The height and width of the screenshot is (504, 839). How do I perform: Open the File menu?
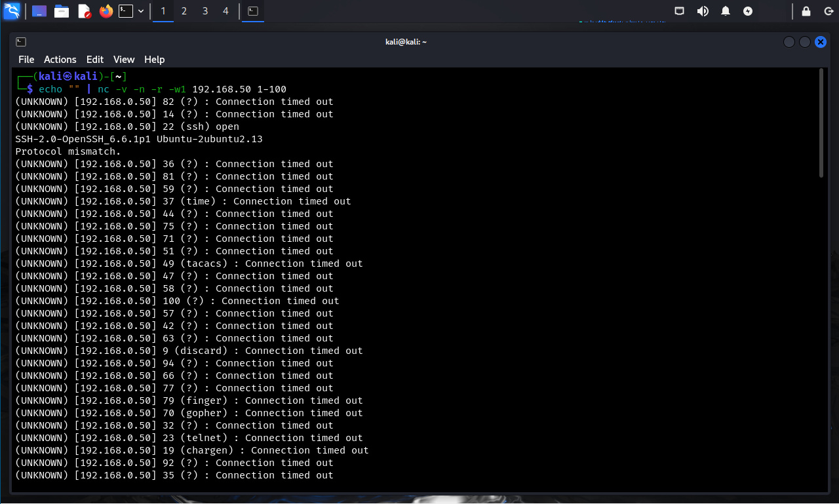(26, 60)
